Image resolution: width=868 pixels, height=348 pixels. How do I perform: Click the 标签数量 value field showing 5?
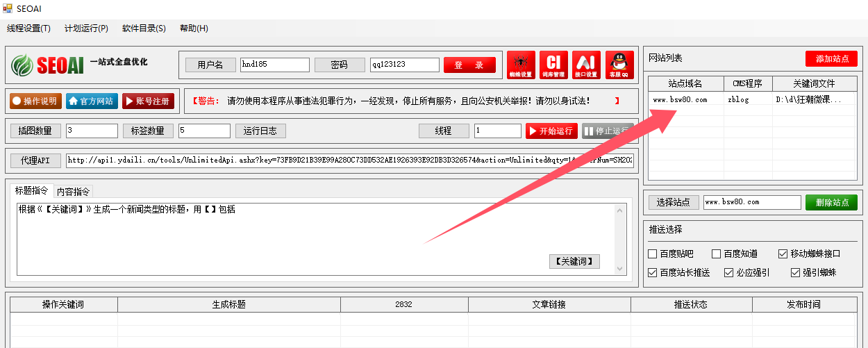pos(204,131)
